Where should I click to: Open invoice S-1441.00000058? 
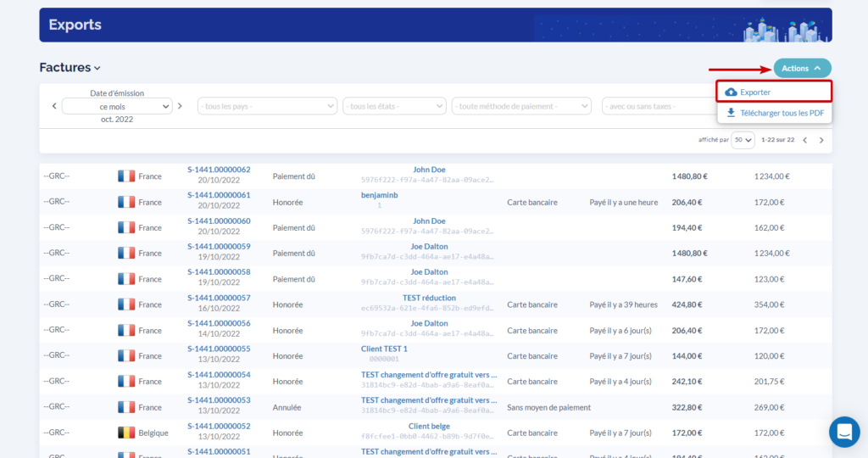coord(219,272)
